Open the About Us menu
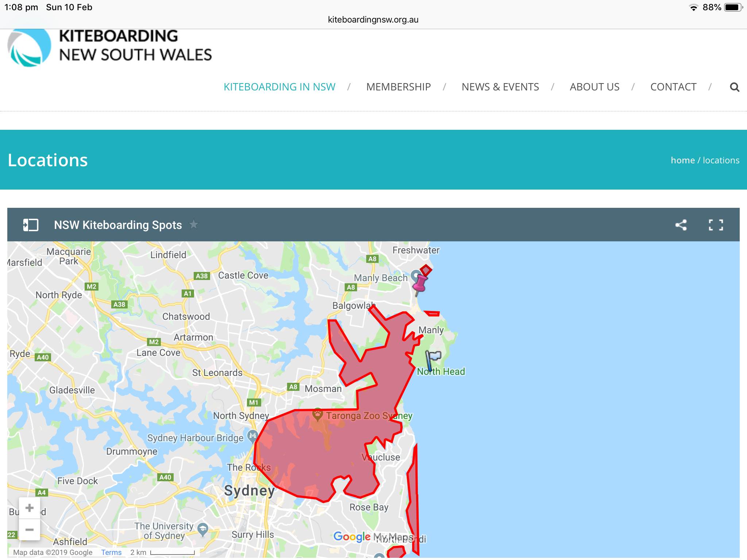Viewport: 747px width, 560px height. (x=595, y=87)
